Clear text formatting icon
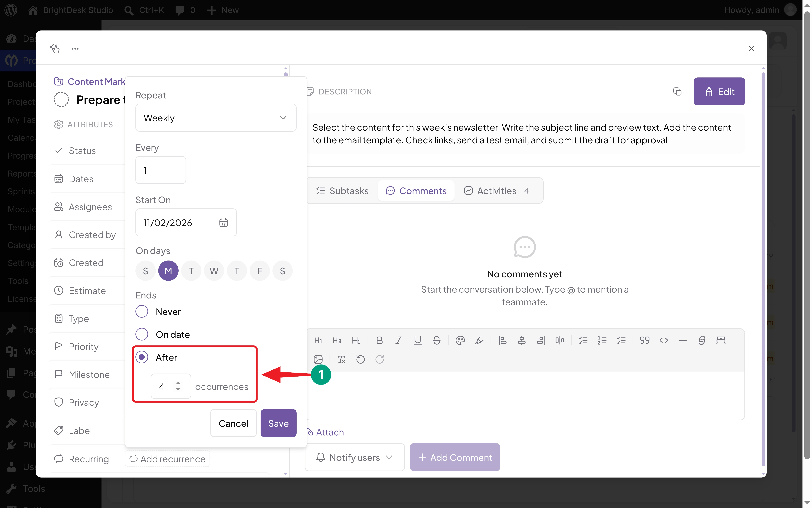812x508 pixels. [342, 360]
